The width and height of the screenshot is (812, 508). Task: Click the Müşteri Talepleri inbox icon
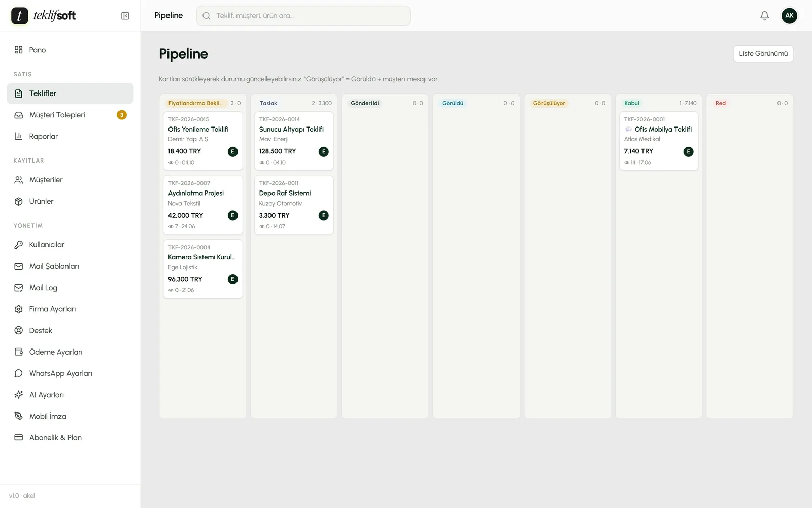click(19, 115)
